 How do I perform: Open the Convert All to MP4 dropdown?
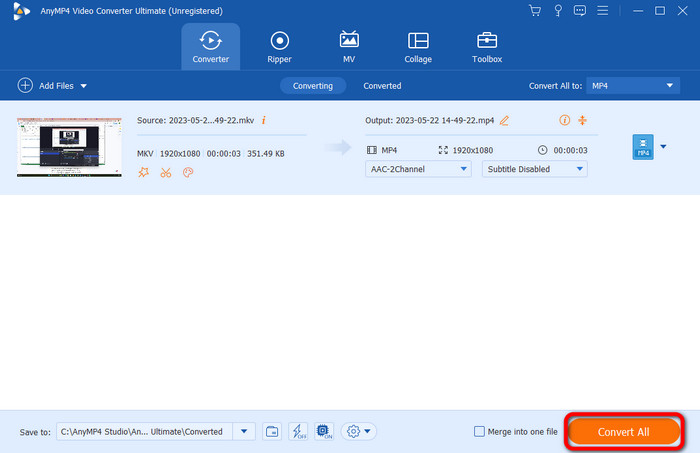click(633, 86)
